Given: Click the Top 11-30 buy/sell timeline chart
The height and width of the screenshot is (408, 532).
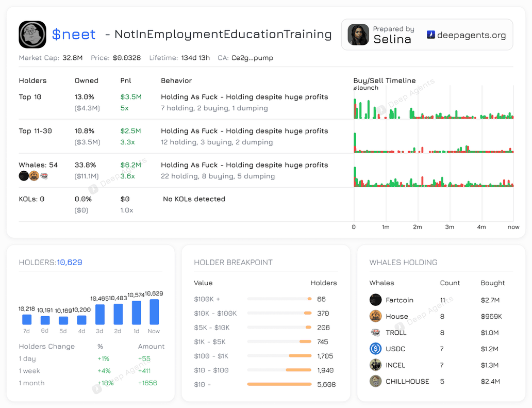Looking at the screenshot, I should [434, 142].
